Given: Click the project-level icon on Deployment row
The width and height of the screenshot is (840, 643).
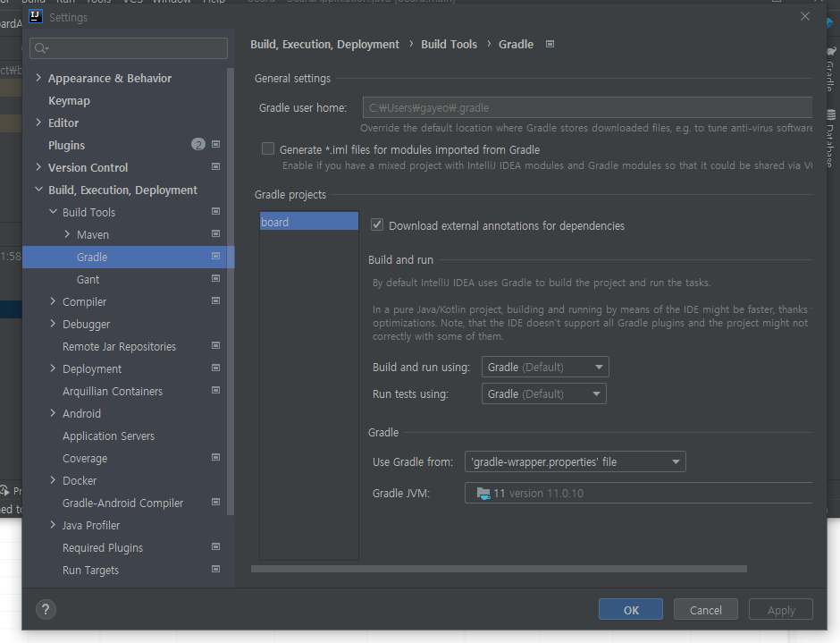Looking at the screenshot, I should click(216, 368).
